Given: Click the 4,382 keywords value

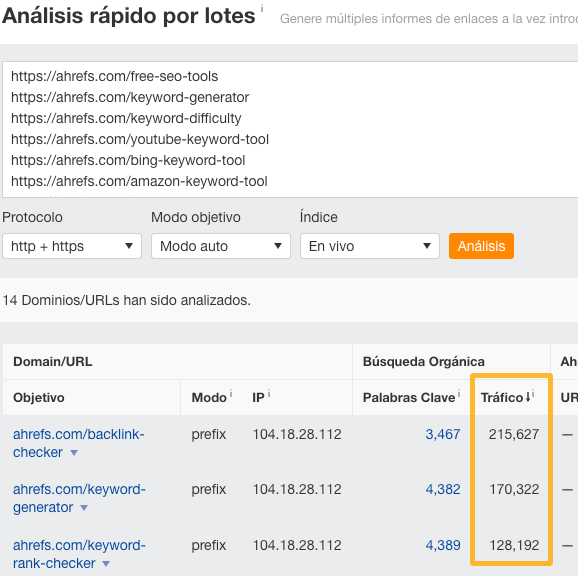Looking at the screenshot, I should (x=443, y=489).
